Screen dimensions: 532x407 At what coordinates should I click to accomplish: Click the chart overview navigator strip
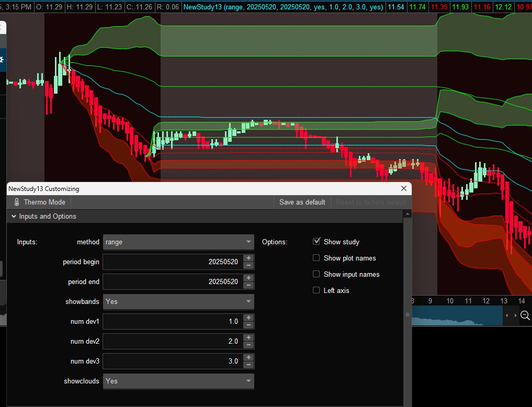[457, 315]
